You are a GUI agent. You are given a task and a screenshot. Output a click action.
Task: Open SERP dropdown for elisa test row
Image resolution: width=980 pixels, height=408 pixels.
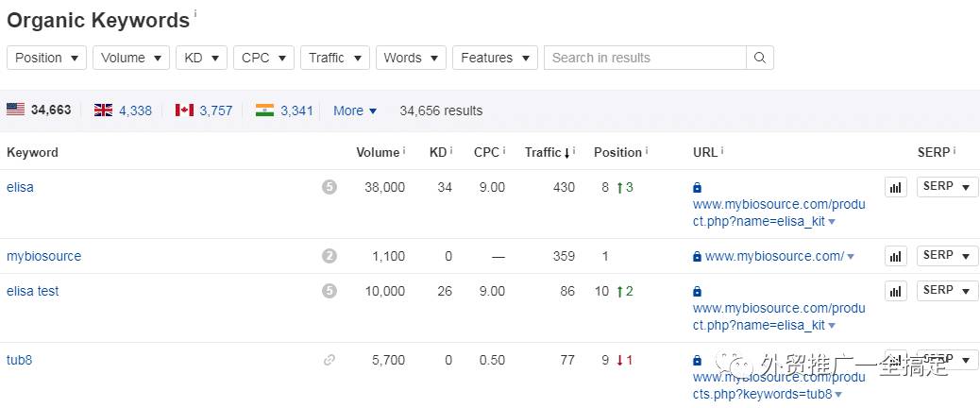(947, 290)
